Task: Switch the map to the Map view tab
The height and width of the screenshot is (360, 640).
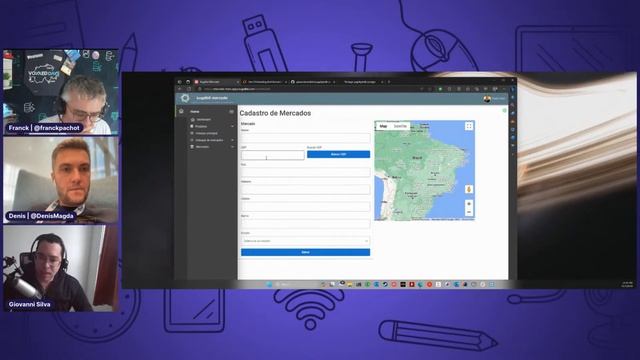Action: click(x=383, y=126)
